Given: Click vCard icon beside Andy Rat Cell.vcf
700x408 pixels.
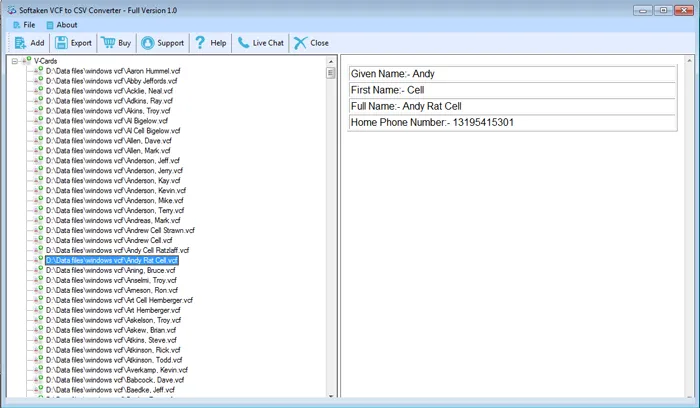Looking at the screenshot, I should click(x=38, y=260).
